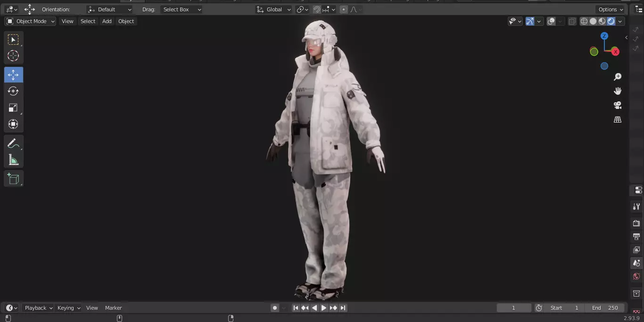Select the Add Cube tool
This screenshot has width=644, height=322.
pos(14,179)
